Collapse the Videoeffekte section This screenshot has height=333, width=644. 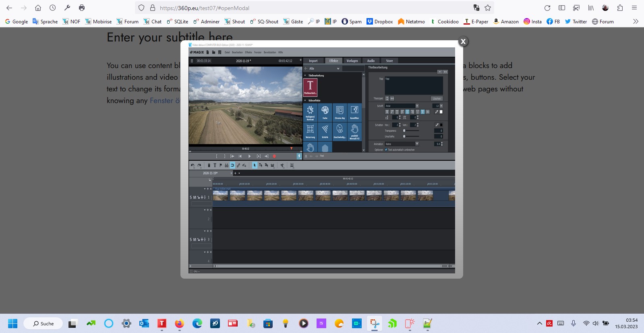(x=305, y=101)
